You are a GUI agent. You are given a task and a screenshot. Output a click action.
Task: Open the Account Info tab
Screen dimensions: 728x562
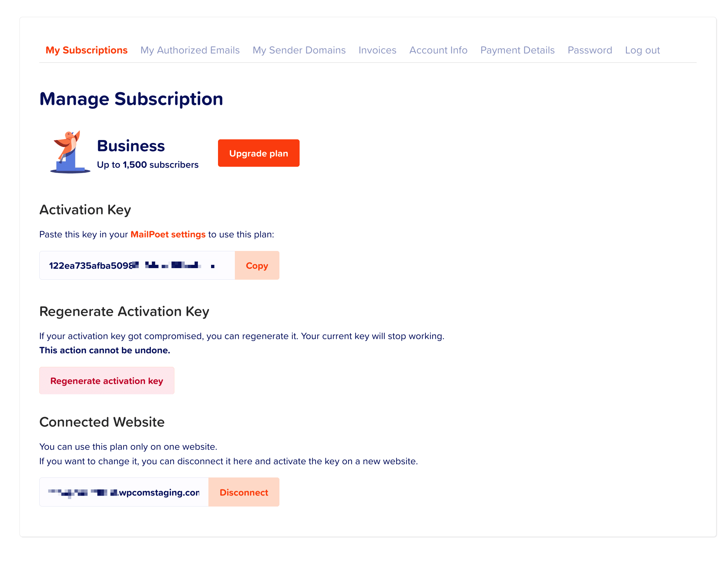coord(438,50)
